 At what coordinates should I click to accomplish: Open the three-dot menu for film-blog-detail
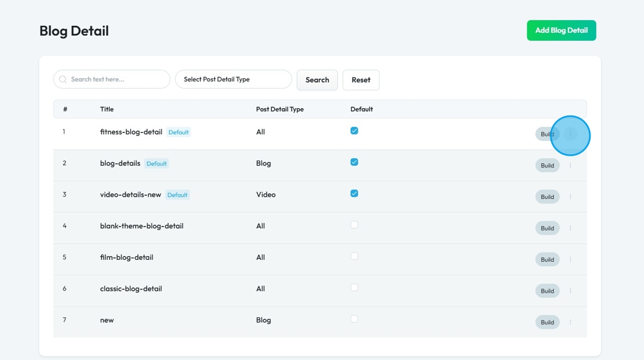click(570, 259)
